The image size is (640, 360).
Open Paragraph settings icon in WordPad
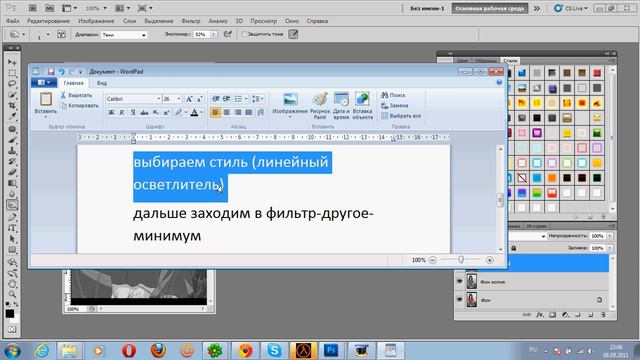(x=260, y=112)
